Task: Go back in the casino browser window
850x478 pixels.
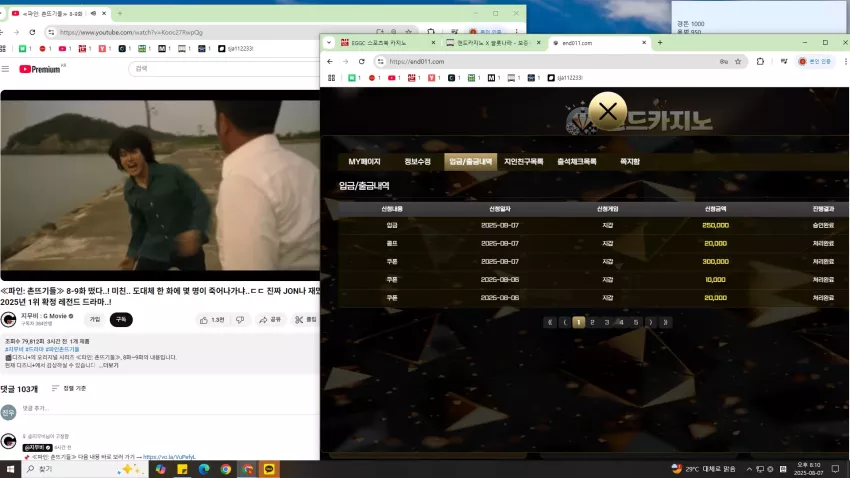Action: point(330,62)
